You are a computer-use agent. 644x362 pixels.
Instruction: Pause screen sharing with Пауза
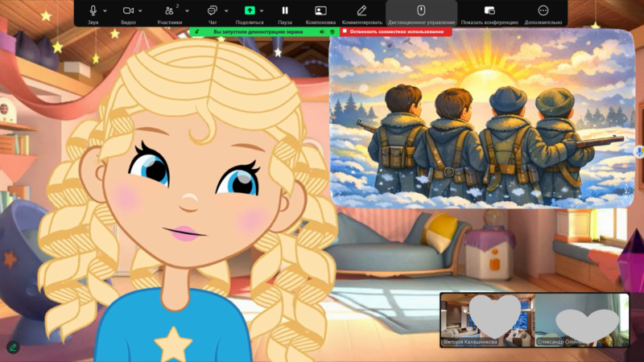285,10
